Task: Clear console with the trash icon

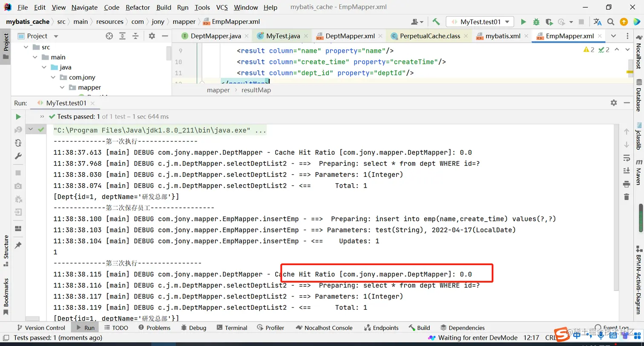Action: tap(626, 196)
